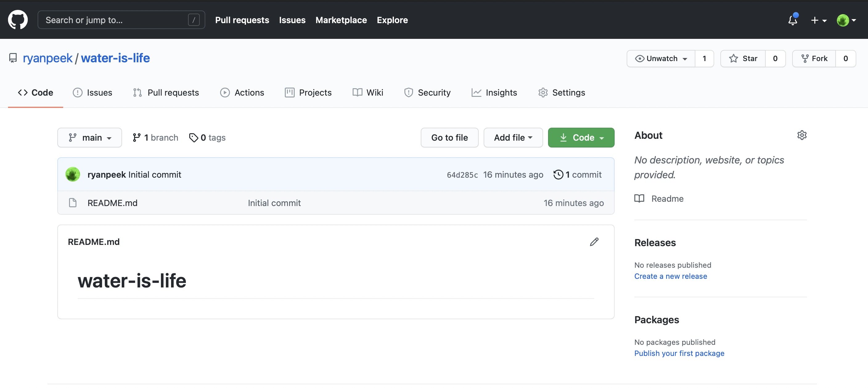Open notifications bell icon
868x388 pixels.
[792, 20]
